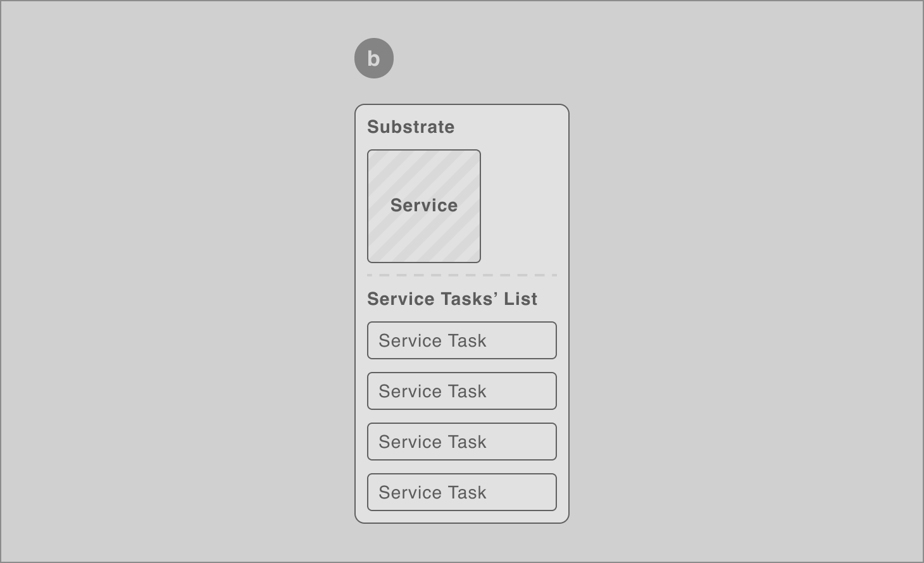This screenshot has height=563, width=924.
Task: Click the circular "b" badge icon
Action: [x=374, y=58]
